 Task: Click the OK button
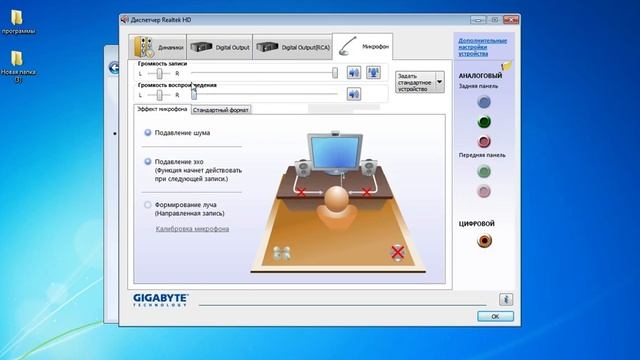pos(495,316)
